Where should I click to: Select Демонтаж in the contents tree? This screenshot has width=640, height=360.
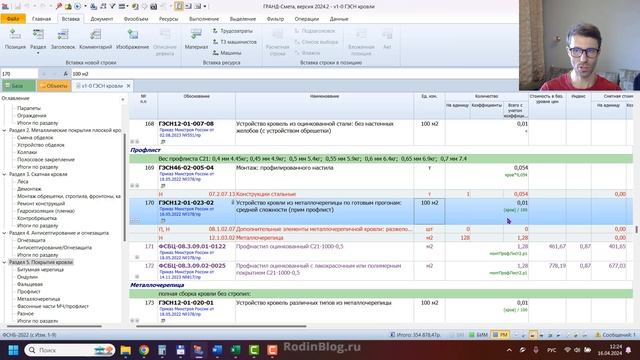pos(29,189)
